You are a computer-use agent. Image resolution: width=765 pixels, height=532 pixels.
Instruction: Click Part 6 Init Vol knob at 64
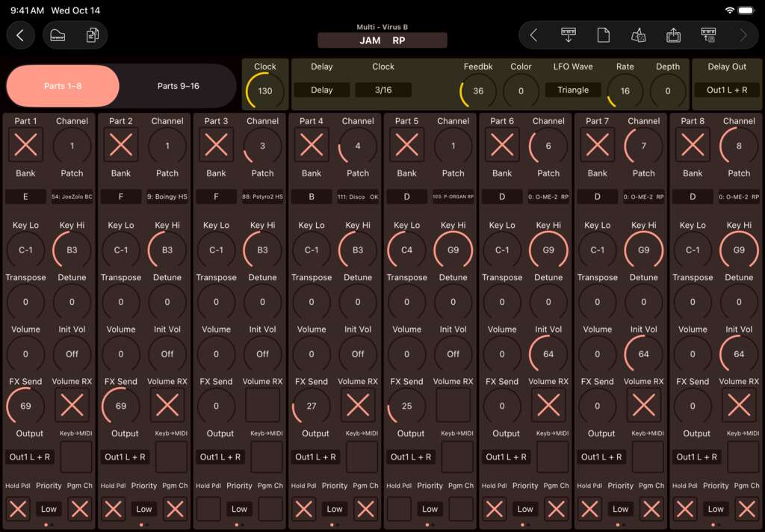(x=548, y=354)
